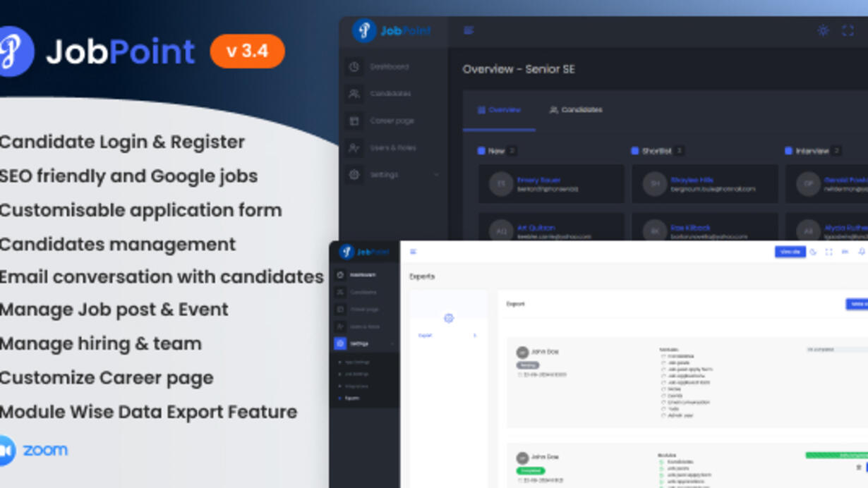Click the JobPoint banner logo
The height and width of the screenshot is (488, 868).
coord(97,51)
